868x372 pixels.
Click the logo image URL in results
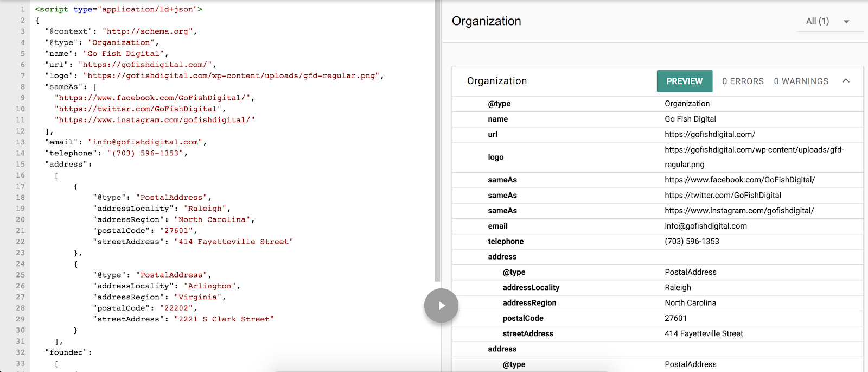click(x=754, y=150)
